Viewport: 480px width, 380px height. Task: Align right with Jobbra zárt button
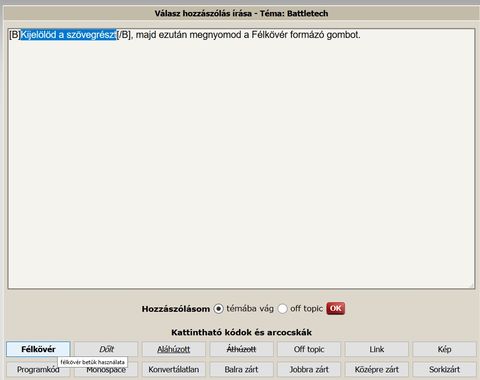[309, 369]
